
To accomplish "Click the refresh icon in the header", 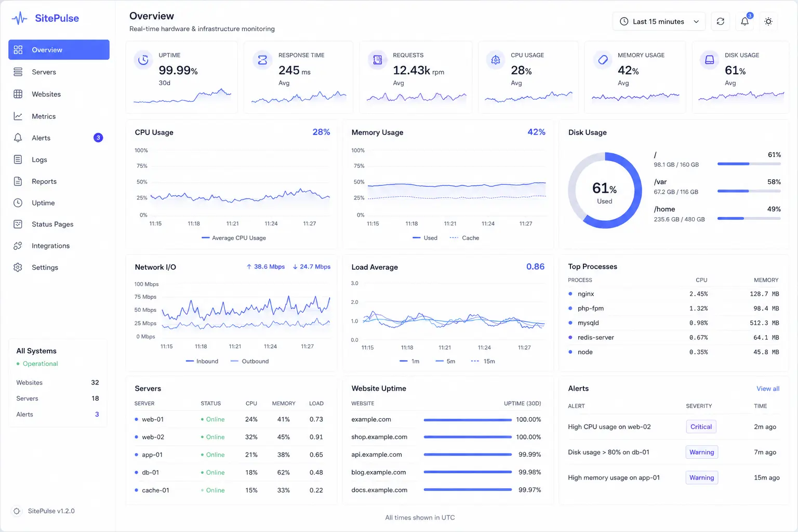I will point(720,21).
